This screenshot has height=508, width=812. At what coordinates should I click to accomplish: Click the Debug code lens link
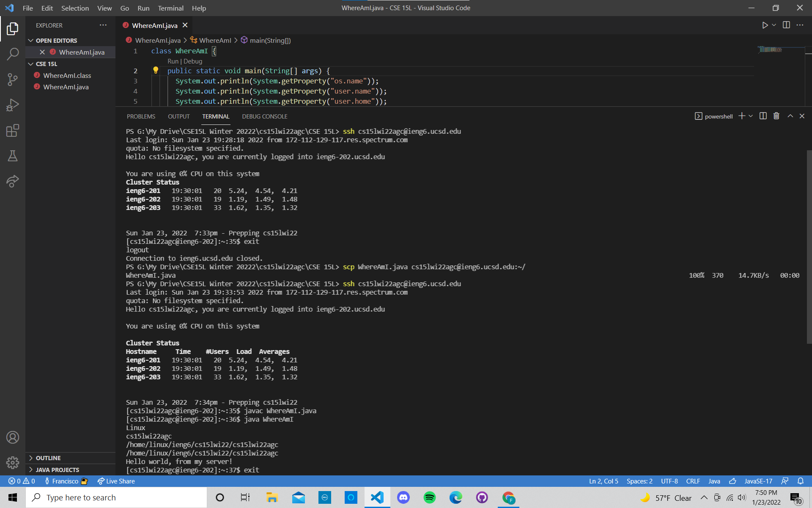click(193, 61)
